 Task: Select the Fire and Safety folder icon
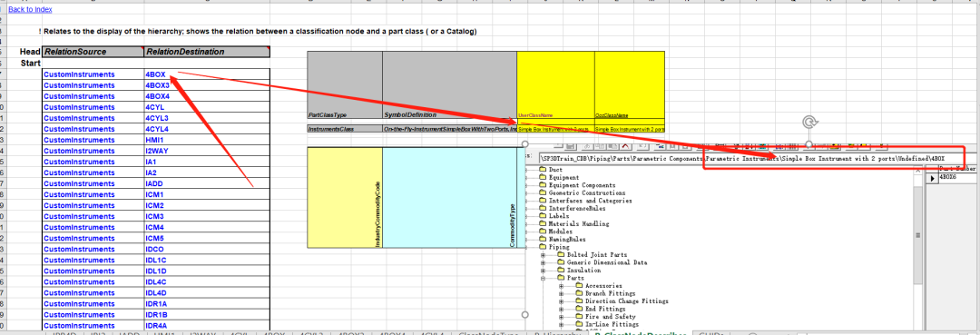click(x=579, y=316)
